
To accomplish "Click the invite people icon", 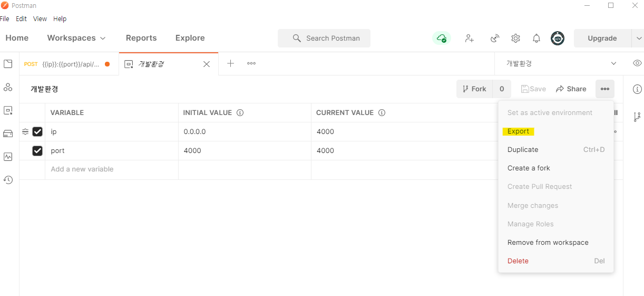I will [469, 38].
